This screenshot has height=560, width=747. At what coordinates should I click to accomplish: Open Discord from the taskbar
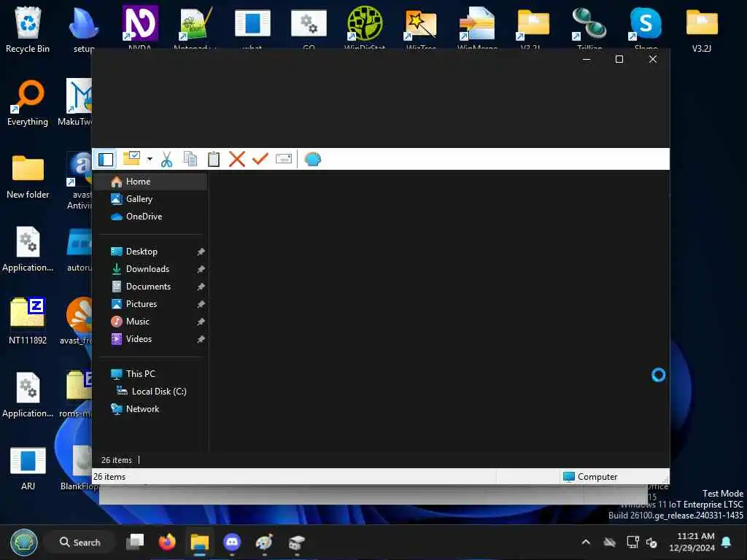tap(232, 542)
